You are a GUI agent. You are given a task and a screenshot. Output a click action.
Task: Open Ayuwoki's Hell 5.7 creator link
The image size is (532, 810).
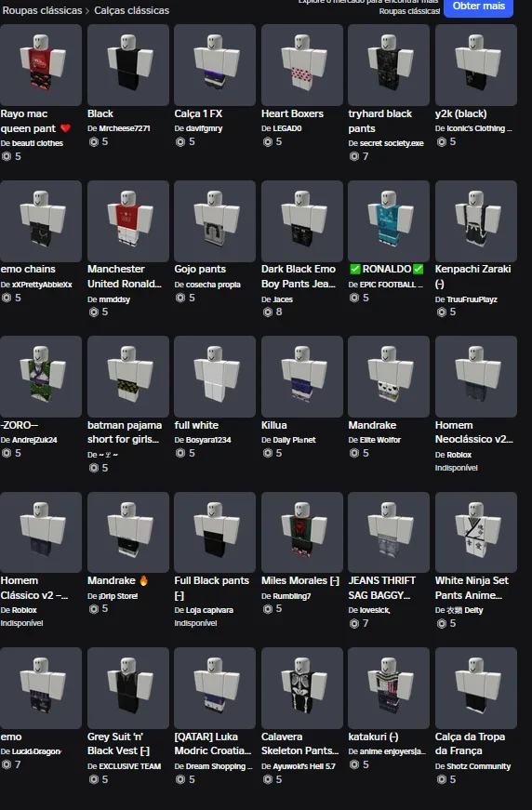pyautogui.click(x=304, y=766)
